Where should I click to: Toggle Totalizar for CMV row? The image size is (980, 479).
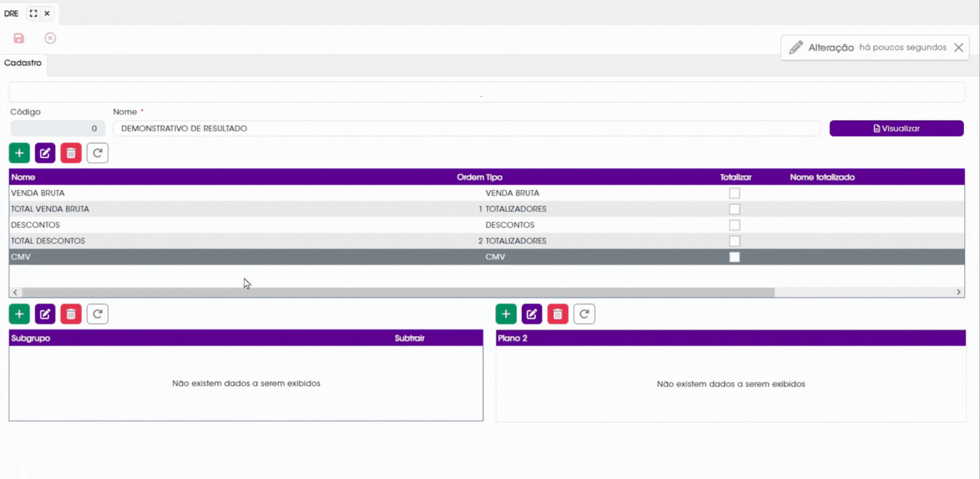735,257
